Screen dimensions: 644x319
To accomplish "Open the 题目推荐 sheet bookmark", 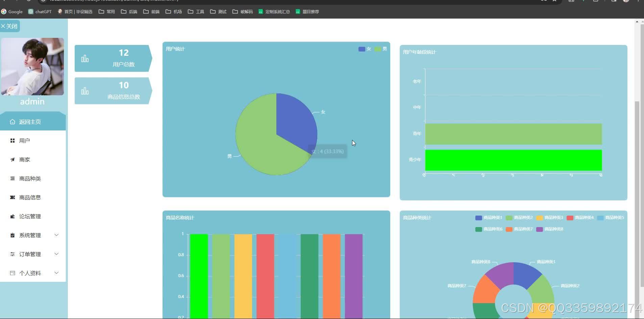I will point(307,11).
